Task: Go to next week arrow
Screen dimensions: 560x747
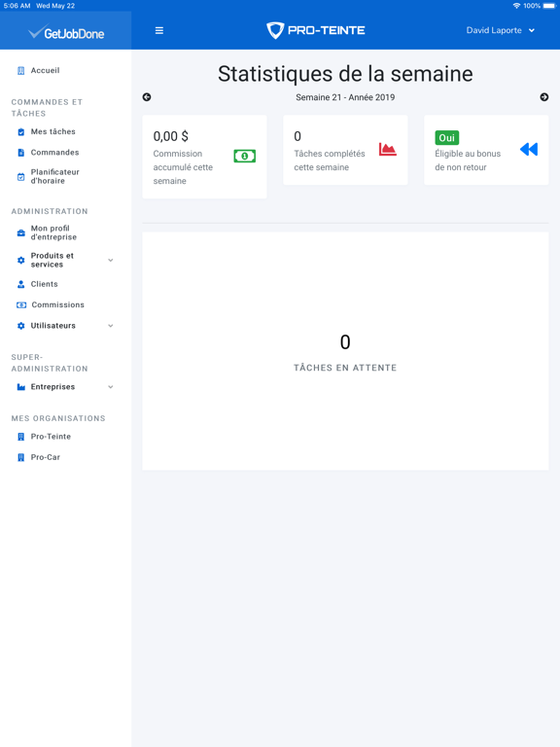Action: [x=544, y=97]
